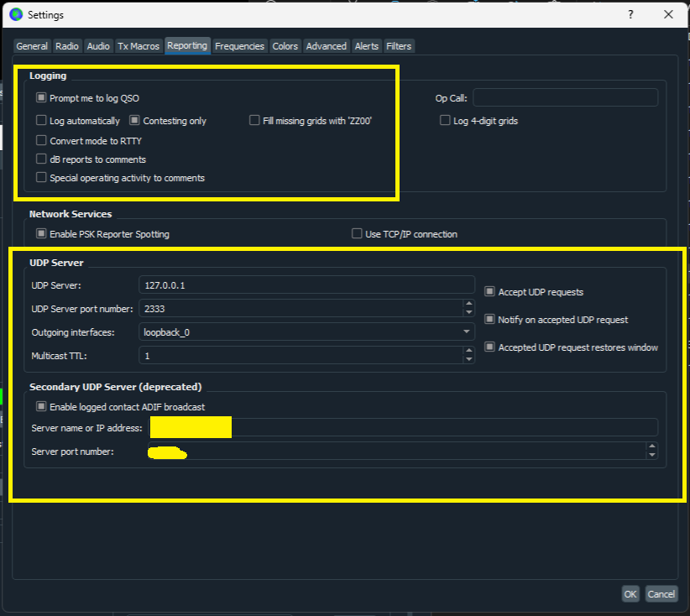The image size is (690, 616).
Task: Increase Multicast TTL with up arrow
Action: pos(468,351)
